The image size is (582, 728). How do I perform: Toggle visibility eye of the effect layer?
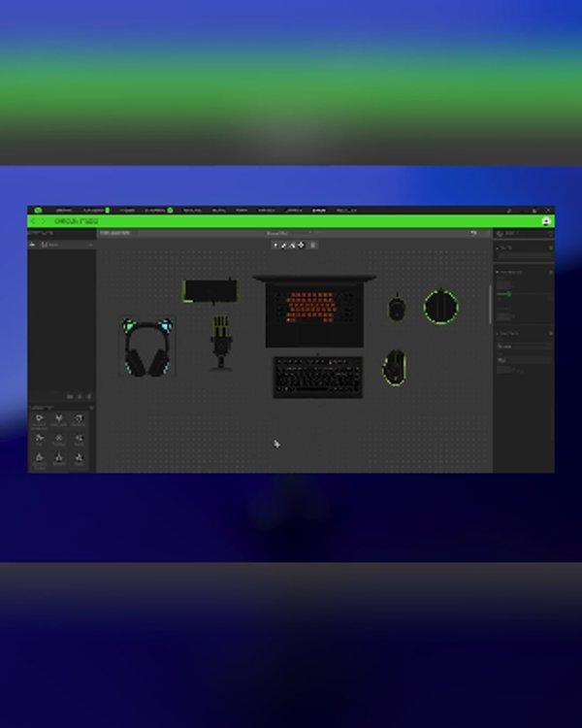pos(32,245)
